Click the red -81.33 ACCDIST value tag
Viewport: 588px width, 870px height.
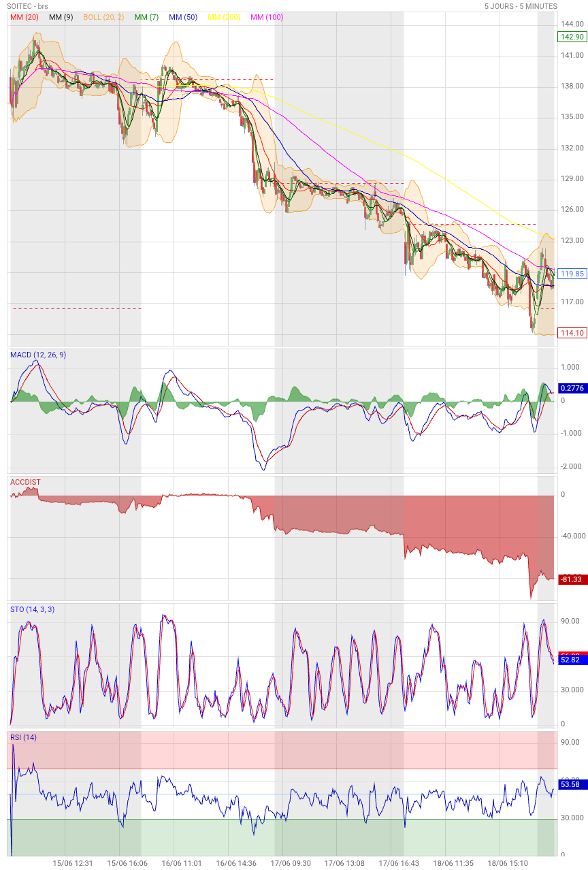572,579
